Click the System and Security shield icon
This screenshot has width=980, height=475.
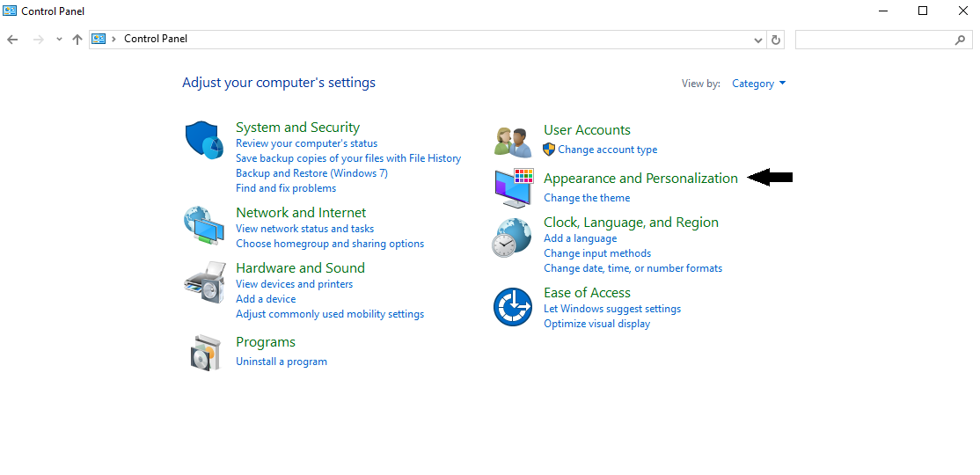pyautogui.click(x=204, y=141)
